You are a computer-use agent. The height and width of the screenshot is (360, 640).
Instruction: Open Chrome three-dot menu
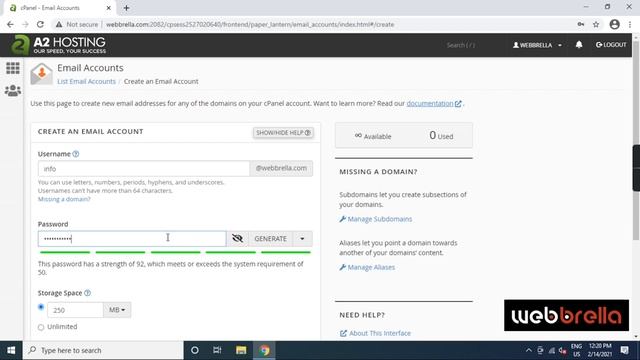630,24
